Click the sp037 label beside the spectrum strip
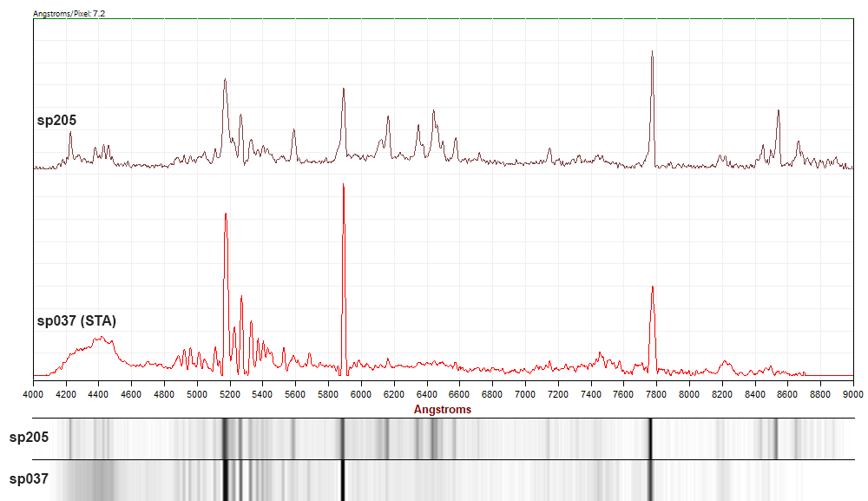 pyautogui.click(x=29, y=478)
